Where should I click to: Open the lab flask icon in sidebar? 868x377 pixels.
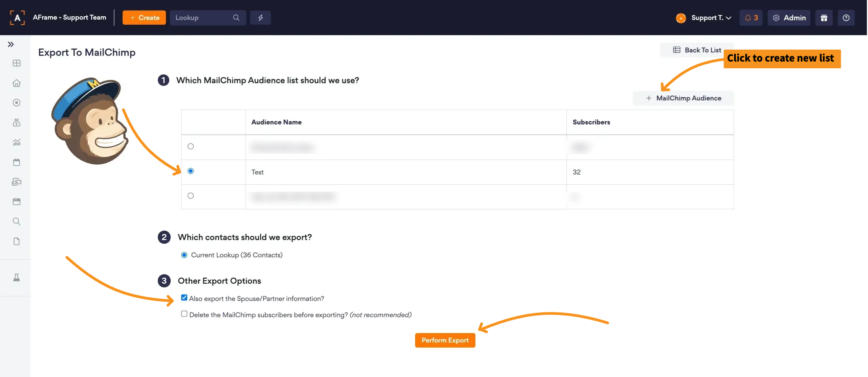click(16, 278)
